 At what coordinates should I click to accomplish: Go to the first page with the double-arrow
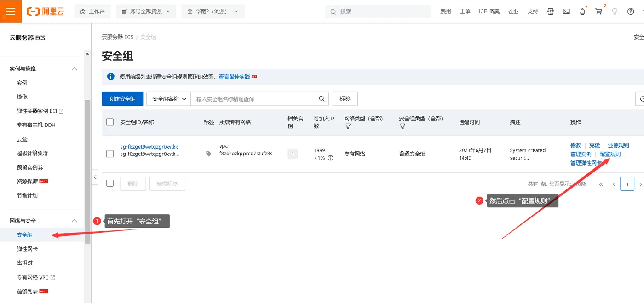pyautogui.click(x=601, y=184)
